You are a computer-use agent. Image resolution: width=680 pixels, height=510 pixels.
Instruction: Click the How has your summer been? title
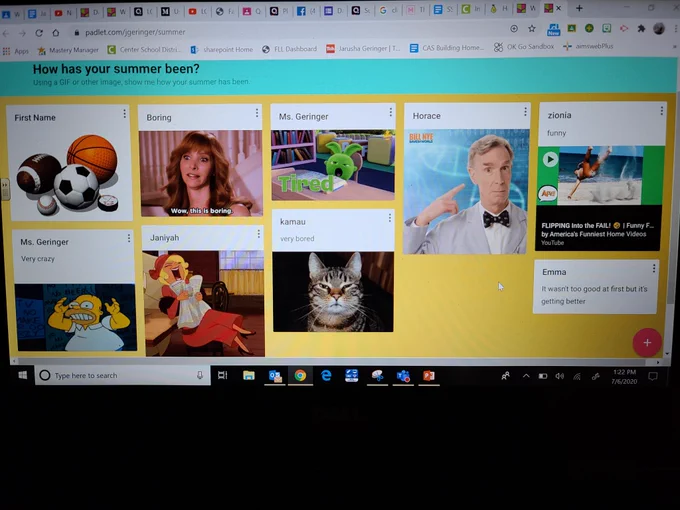[x=116, y=69]
